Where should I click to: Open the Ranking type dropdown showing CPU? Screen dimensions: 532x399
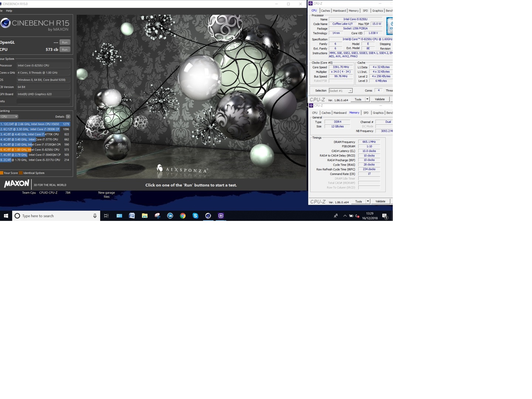[x=9, y=117]
